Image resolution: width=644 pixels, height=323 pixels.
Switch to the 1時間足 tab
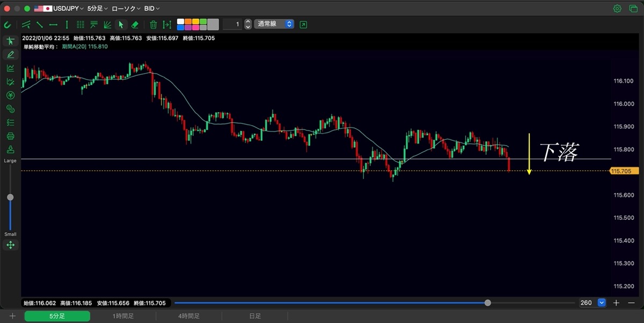(123, 317)
